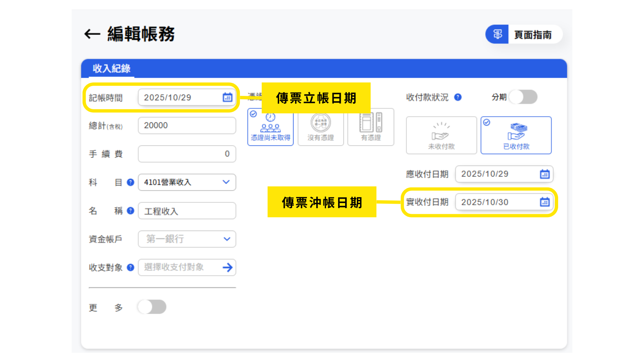This screenshot has height=362, width=644.
Task: Open calendar for 應收付日期
Action: pos(544,174)
